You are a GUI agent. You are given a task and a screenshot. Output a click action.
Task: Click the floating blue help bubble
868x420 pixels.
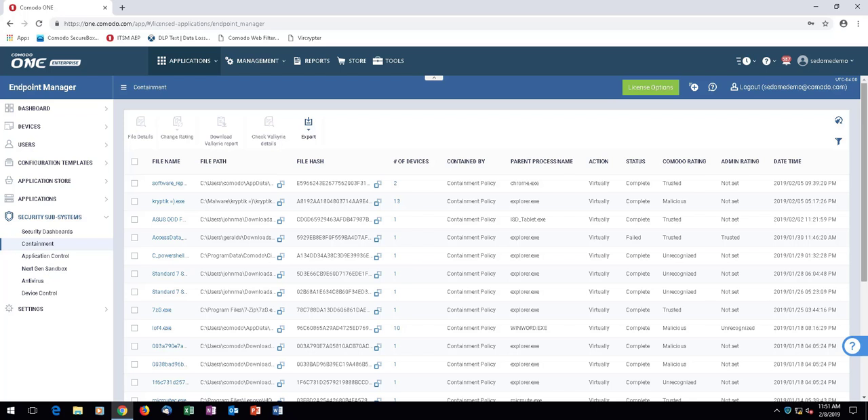click(x=852, y=346)
